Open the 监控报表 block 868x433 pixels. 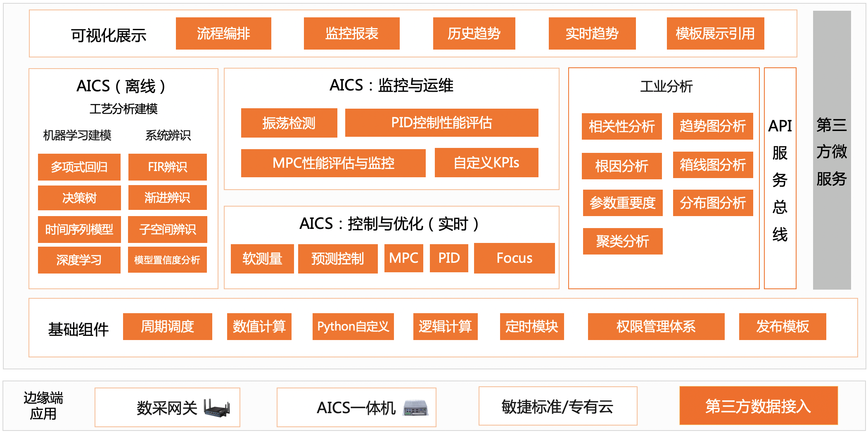[352, 33]
